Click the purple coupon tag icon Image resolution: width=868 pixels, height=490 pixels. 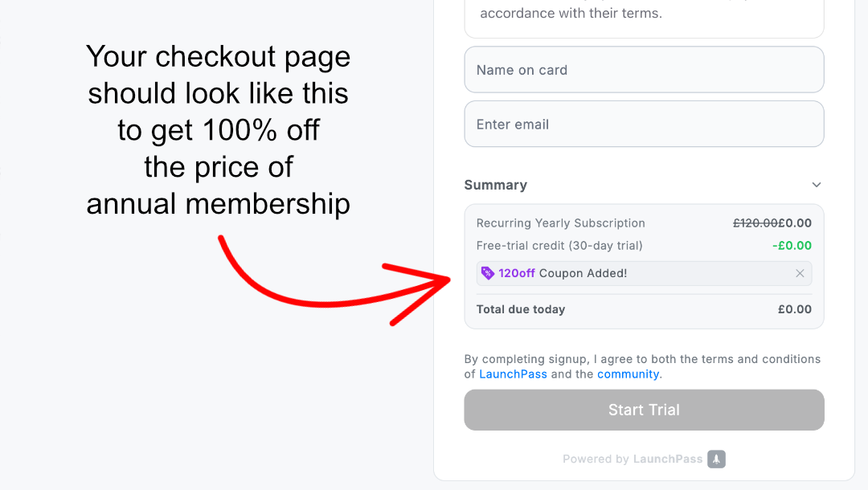487,273
